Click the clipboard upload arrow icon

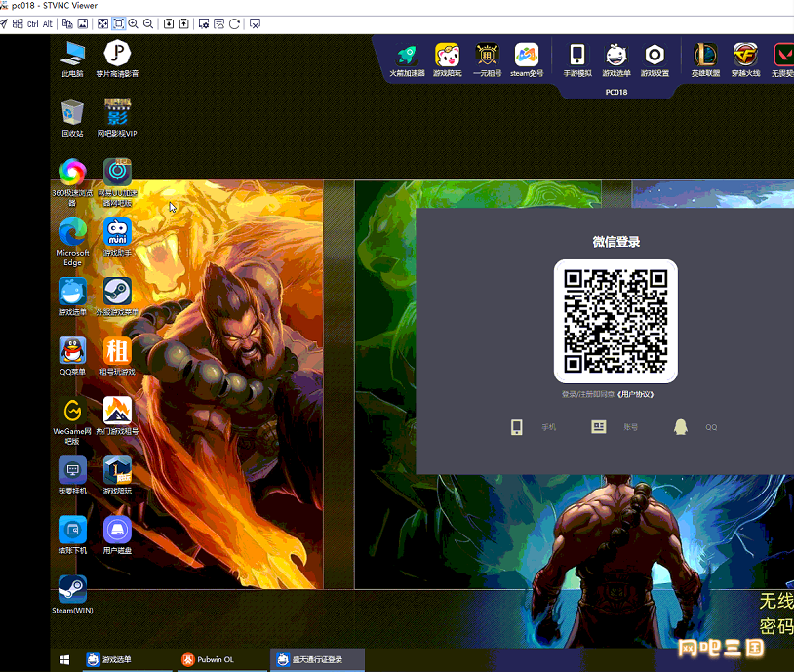click(x=183, y=23)
